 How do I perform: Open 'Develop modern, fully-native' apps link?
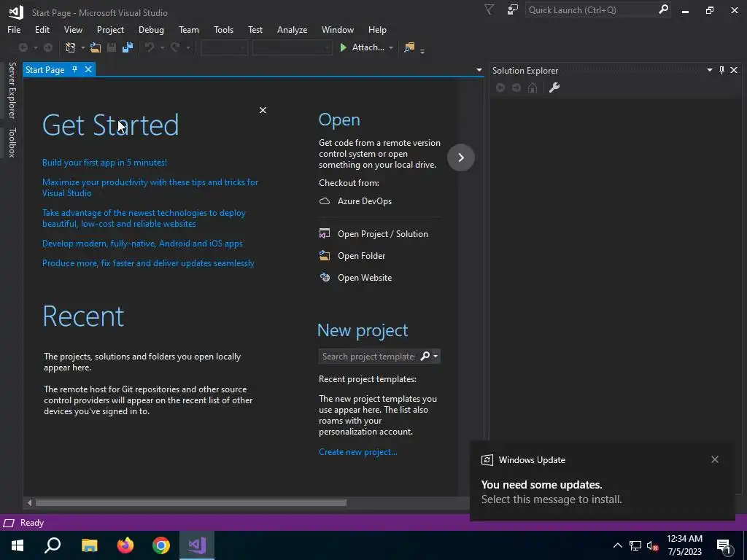coord(142,244)
